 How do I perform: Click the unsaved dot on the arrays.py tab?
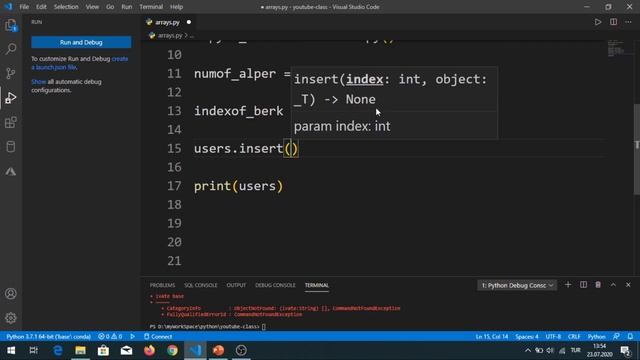point(189,22)
